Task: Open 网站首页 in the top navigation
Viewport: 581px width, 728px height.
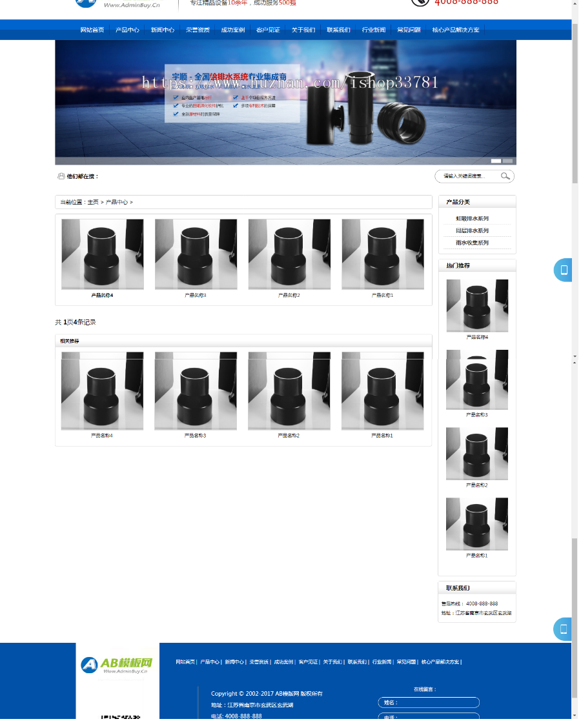Action: pyautogui.click(x=92, y=30)
